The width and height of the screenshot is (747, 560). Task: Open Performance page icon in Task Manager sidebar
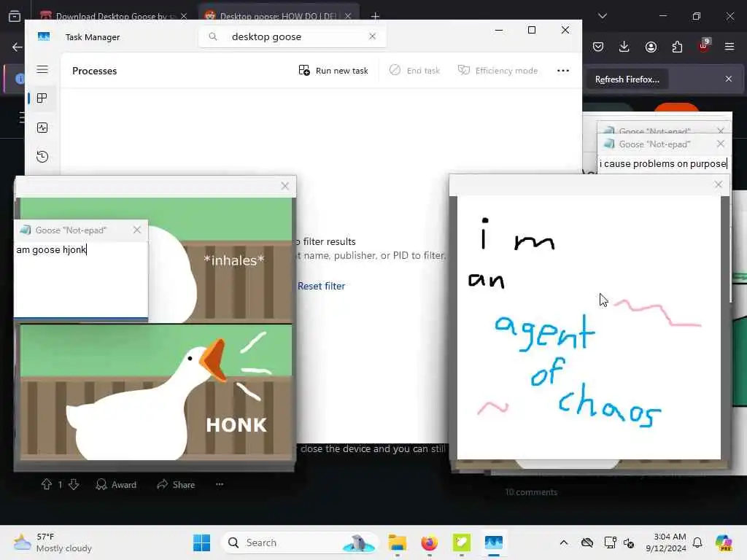pyautogui.click(x=42, y=128)
